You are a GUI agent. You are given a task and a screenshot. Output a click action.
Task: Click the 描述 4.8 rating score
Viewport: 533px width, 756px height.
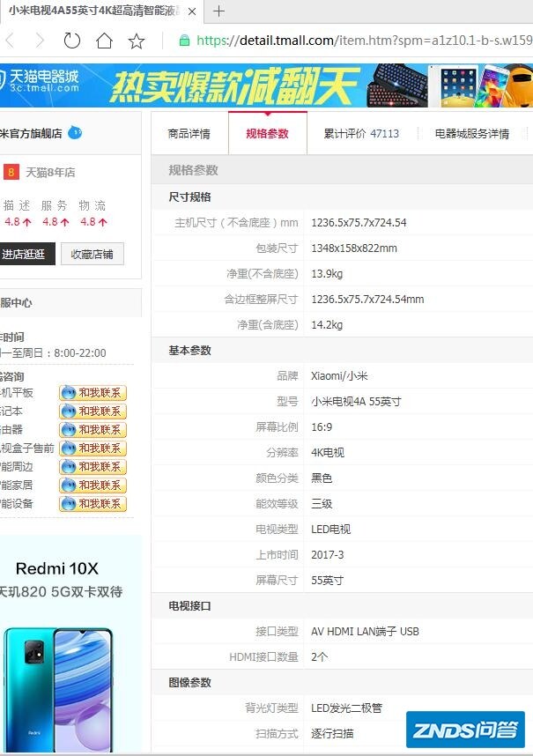click(18, 222)
